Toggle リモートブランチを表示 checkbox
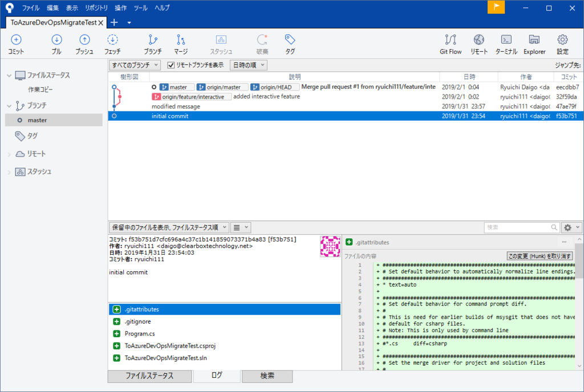The height and width of the screenshot is (392, 584). (171, 65)
